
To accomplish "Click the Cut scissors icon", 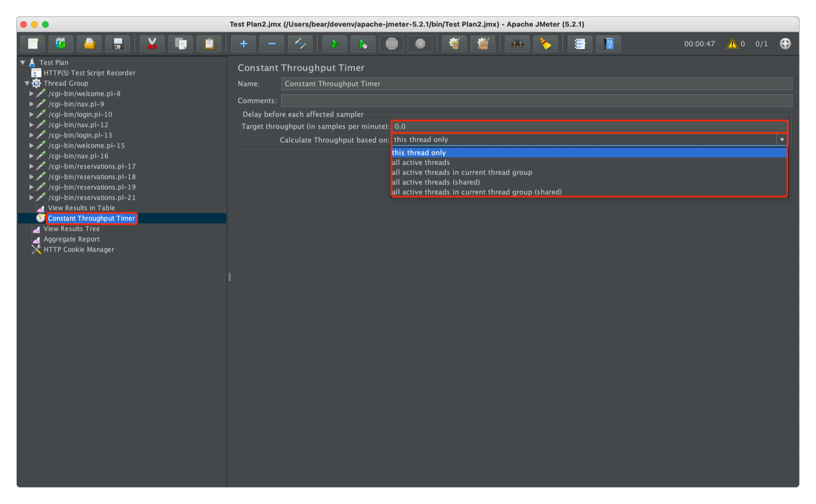I will tap(152, 44).
